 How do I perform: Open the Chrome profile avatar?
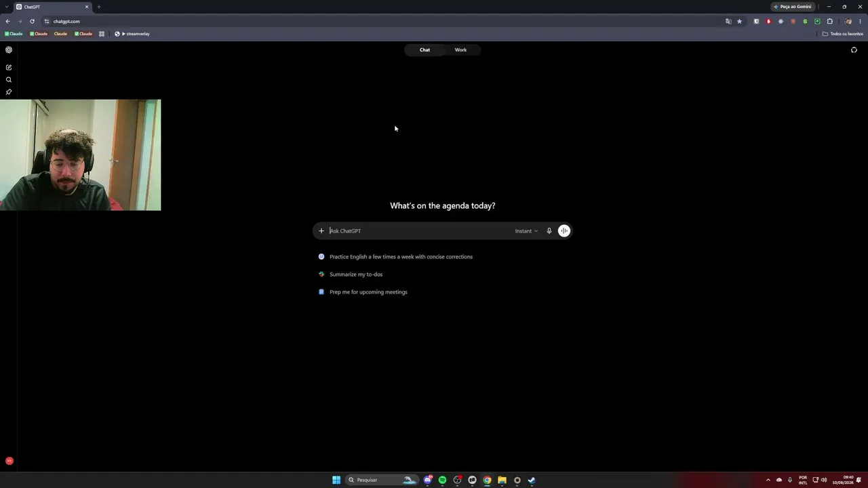point(848,21)
